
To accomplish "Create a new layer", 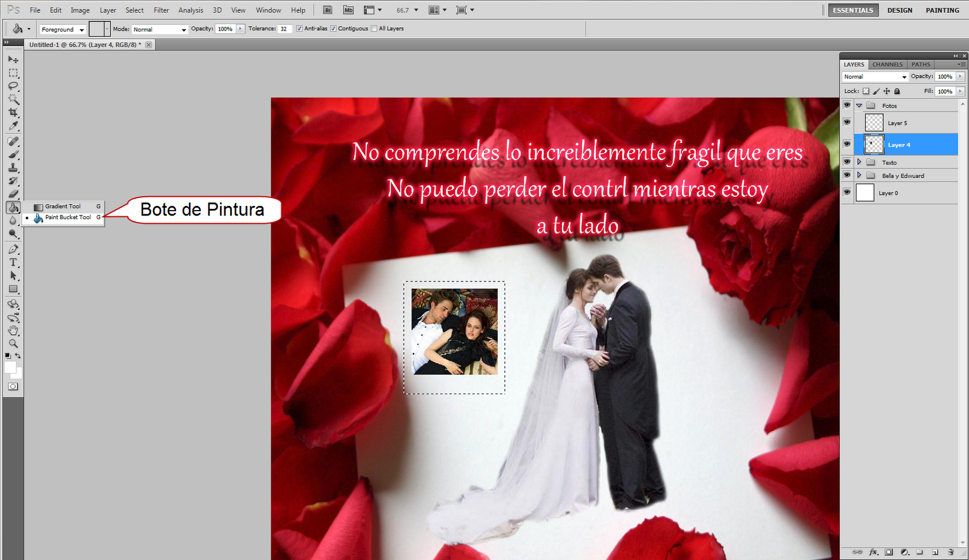I will pos(935,552).
